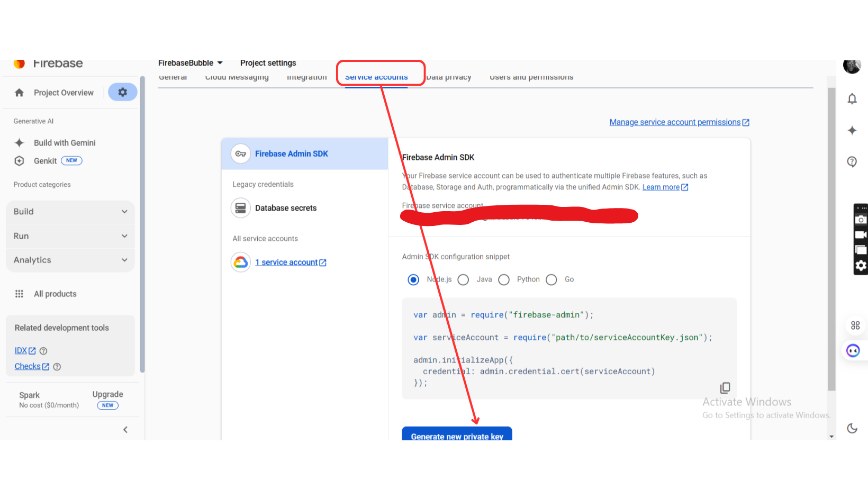Select Firebase Admin SDK in the list
The width and height of the screenshot is (868, 489).
[305, 154]
